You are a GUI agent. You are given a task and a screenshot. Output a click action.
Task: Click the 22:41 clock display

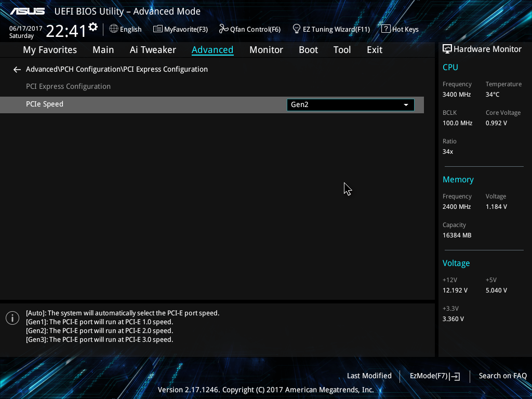coord(66,31)
